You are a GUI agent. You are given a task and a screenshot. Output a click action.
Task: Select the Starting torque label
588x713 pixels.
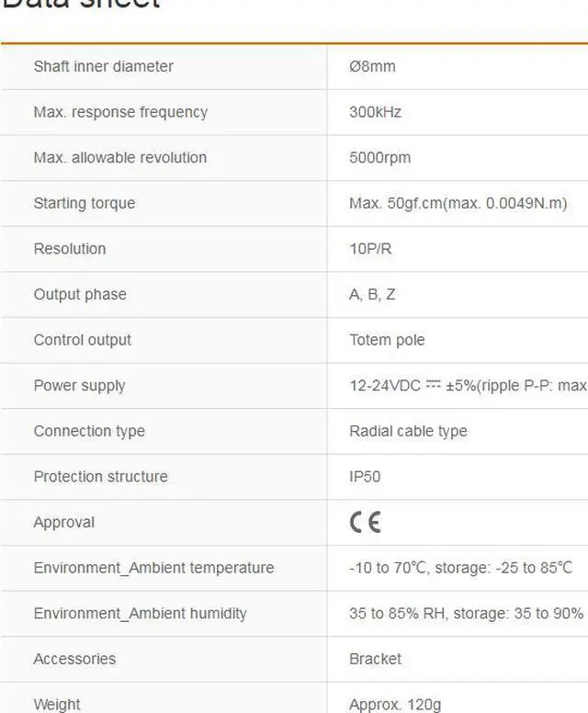pos(85,203)
